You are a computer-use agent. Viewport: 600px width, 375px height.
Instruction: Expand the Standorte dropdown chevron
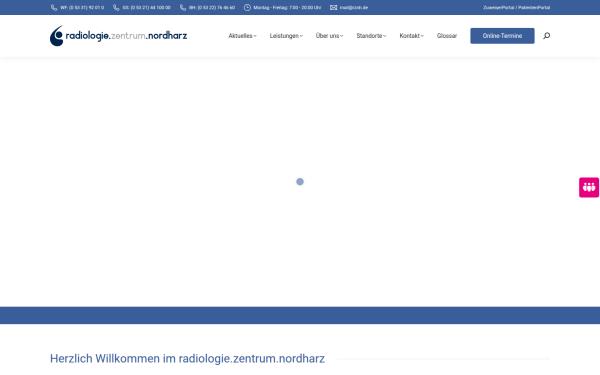384,36
